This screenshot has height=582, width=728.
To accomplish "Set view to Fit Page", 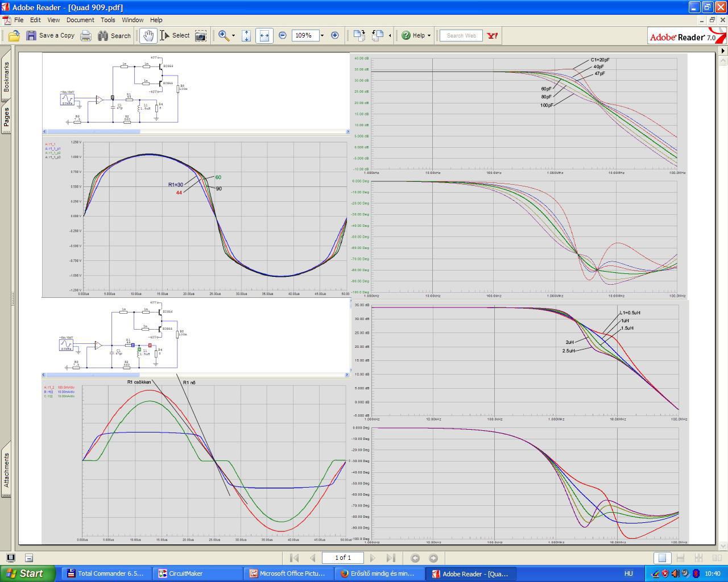I will click(x=246, y=36).
